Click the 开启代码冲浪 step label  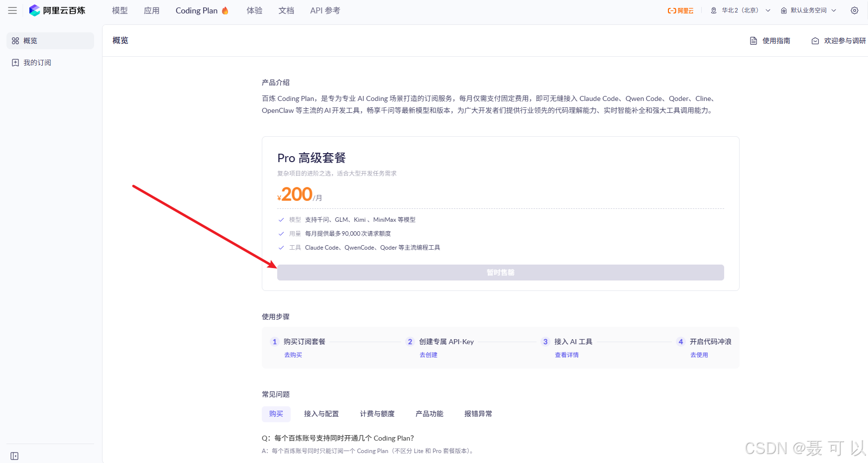(711, 342)
